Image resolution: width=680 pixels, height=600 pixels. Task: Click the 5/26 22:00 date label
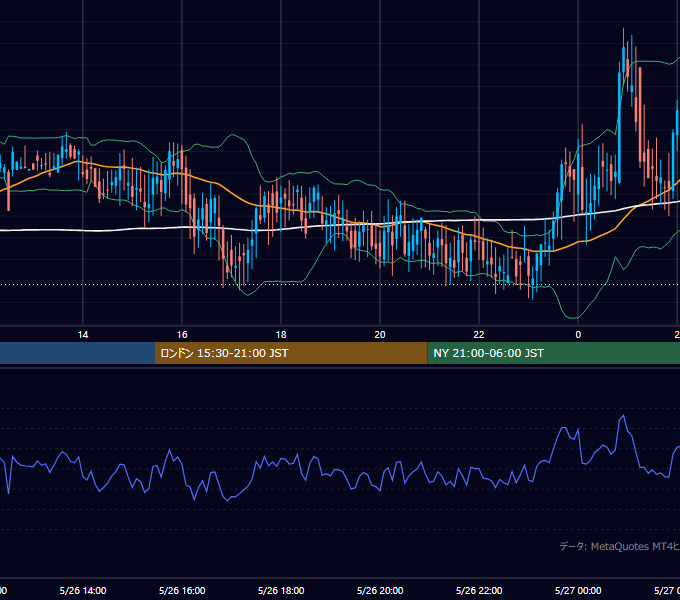[479, 590]
